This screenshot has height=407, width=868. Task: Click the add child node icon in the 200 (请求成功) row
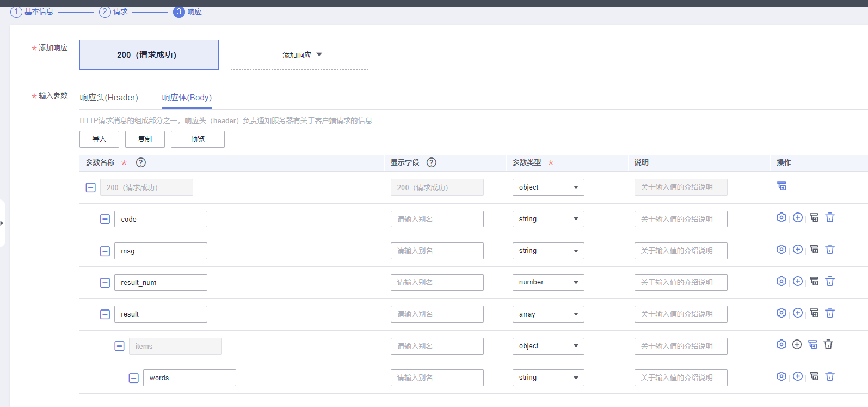click(x=781, y=186)
